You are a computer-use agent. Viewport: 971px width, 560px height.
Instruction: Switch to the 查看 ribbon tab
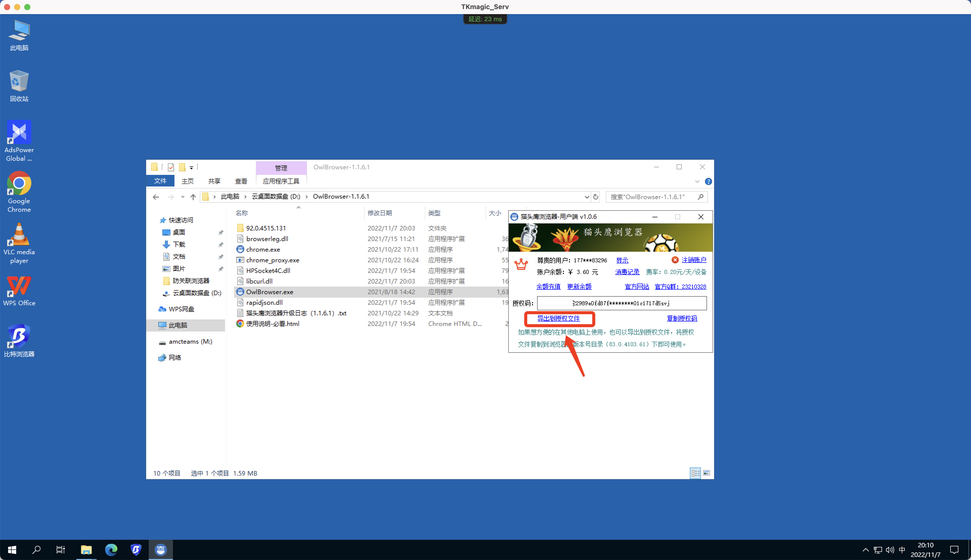pyautogui.click(x=241, y=181)
